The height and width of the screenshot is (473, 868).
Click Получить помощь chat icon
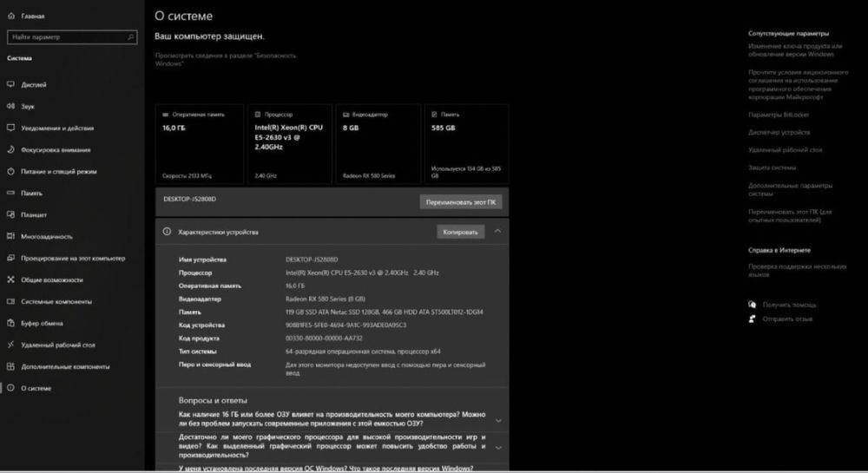752,305
